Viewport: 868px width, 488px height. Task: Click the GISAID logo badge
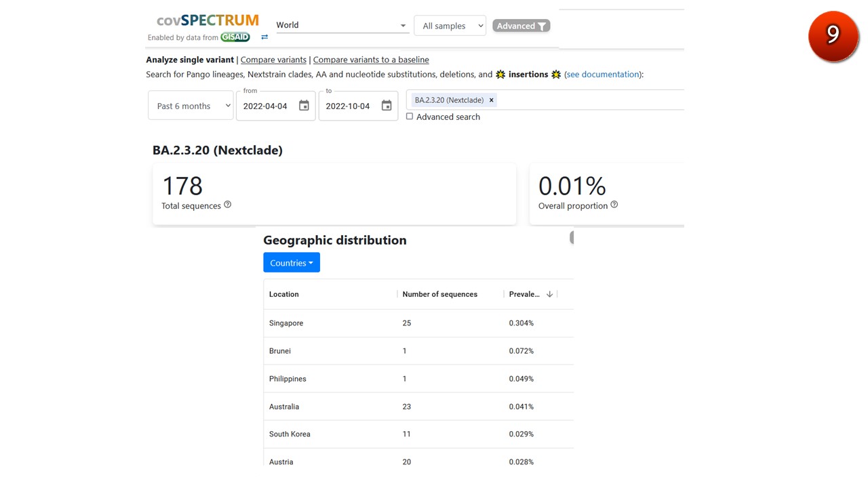[x=235, y=37]
